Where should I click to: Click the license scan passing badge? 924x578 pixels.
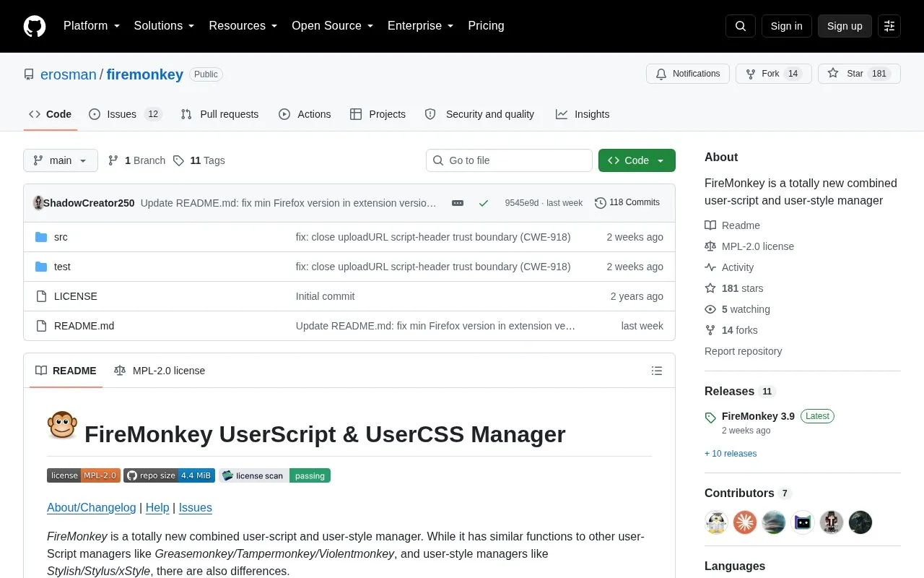[274, 475]
